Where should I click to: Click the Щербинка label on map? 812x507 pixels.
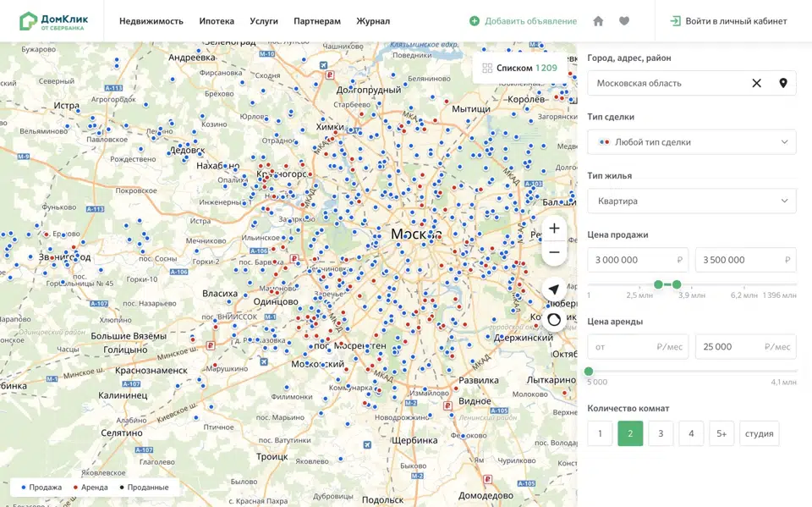click(414, 440)
